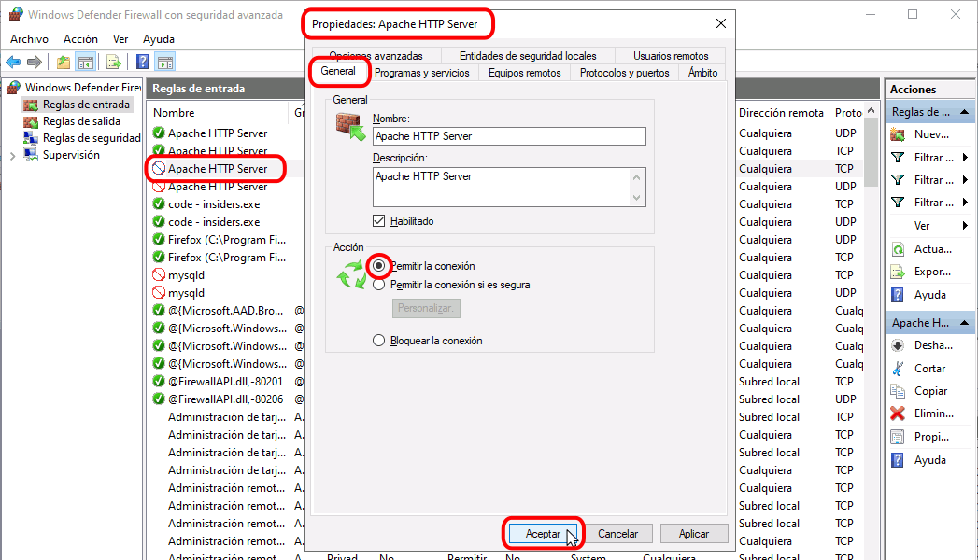Open the Ayuda menu in menu bar
This screenshot has height=560, width=978.
pos(159,38)
